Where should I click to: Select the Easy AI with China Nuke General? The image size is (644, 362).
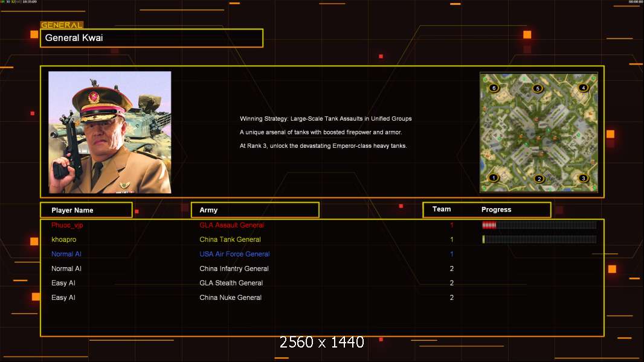[63, 297]
